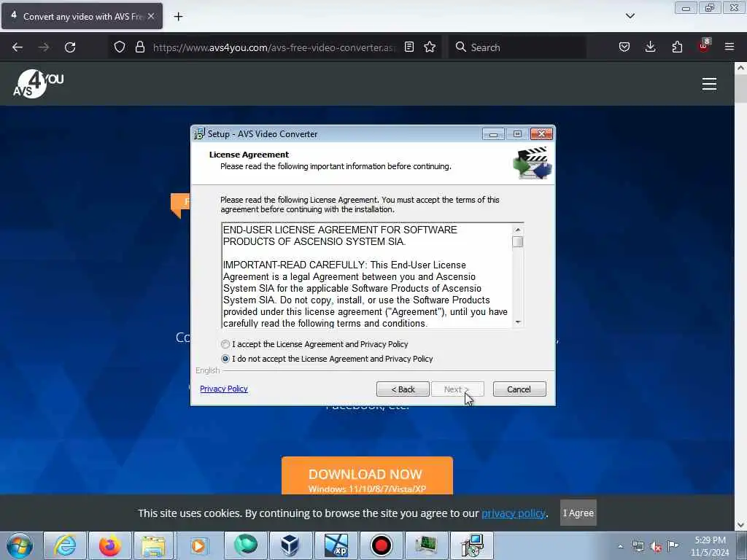Click the Cancel button in setup wizard
The image size is (747, 560).
point(519,389)
